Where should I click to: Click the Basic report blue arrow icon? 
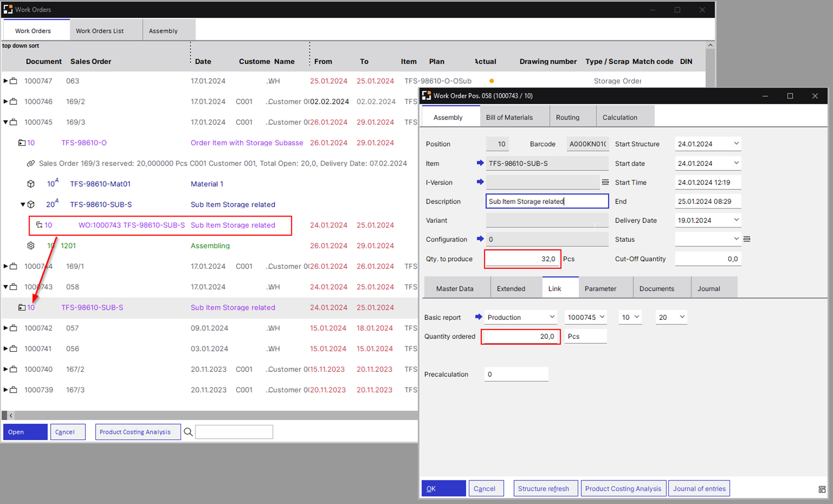tap(478, 317)
